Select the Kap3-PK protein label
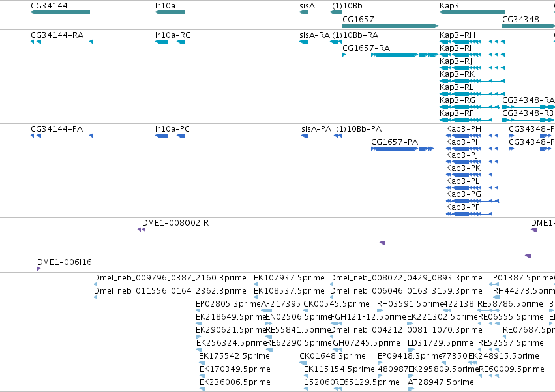 pyautogui.click(x=463, y=168)
